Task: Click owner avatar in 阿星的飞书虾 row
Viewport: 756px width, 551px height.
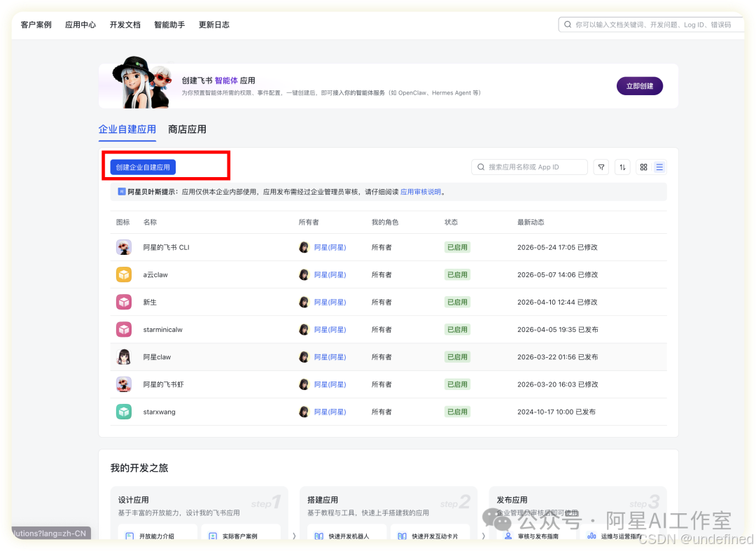Action: 304,384
